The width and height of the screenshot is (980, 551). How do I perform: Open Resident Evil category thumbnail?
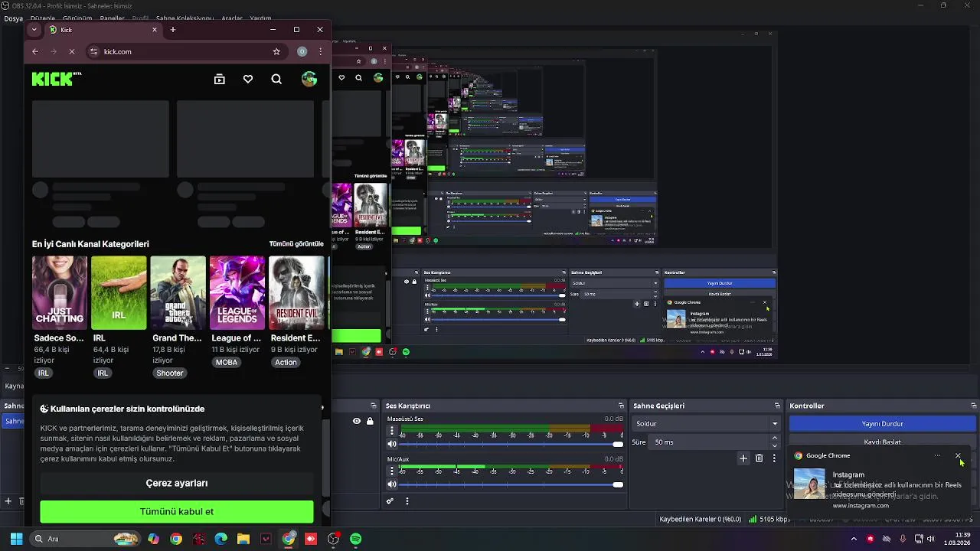click(296, 293)
